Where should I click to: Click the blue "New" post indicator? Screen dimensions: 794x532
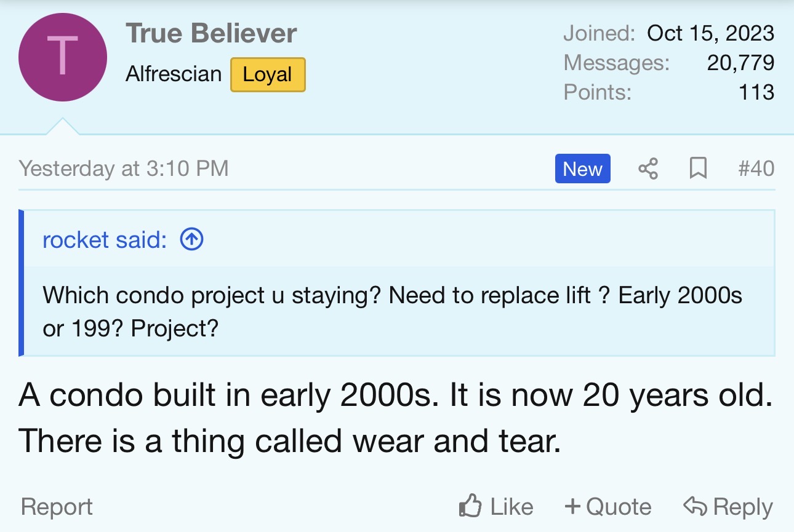coord(582,169)
